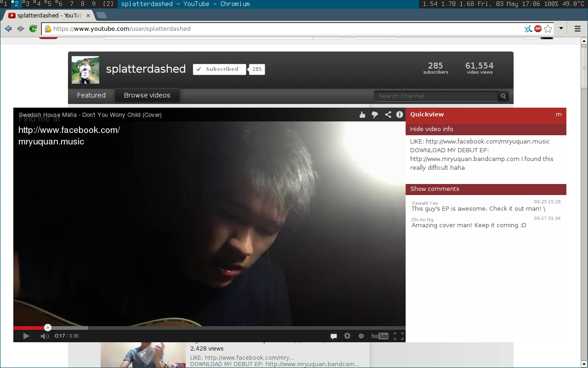Viewport: 588px width, 368px height.
Task: Click the comment 'Amazing cover man! Keep it coming :D'
Action: coord(469,225)
